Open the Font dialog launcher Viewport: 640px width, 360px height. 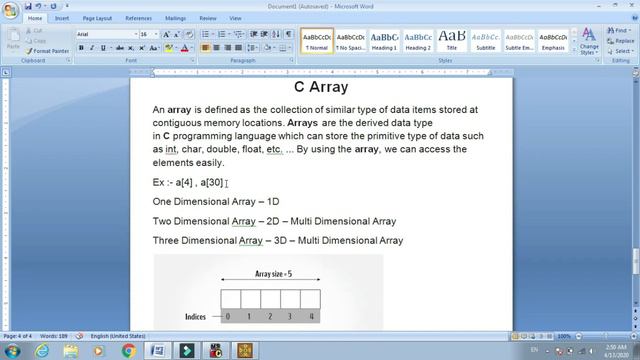193,60
